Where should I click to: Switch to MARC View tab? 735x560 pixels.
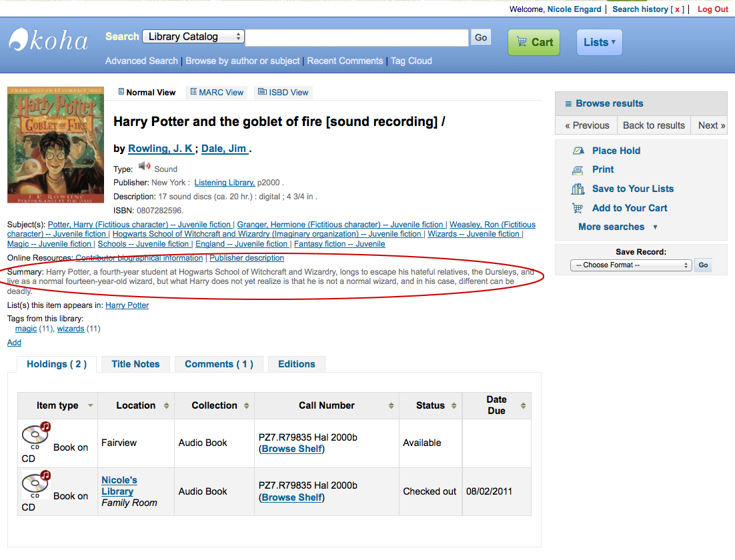pyautogui.click(x=217, y=92)
